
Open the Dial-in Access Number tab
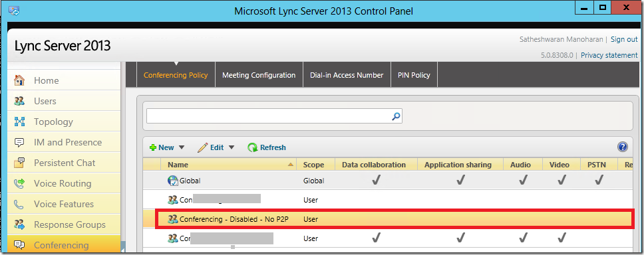347,75
